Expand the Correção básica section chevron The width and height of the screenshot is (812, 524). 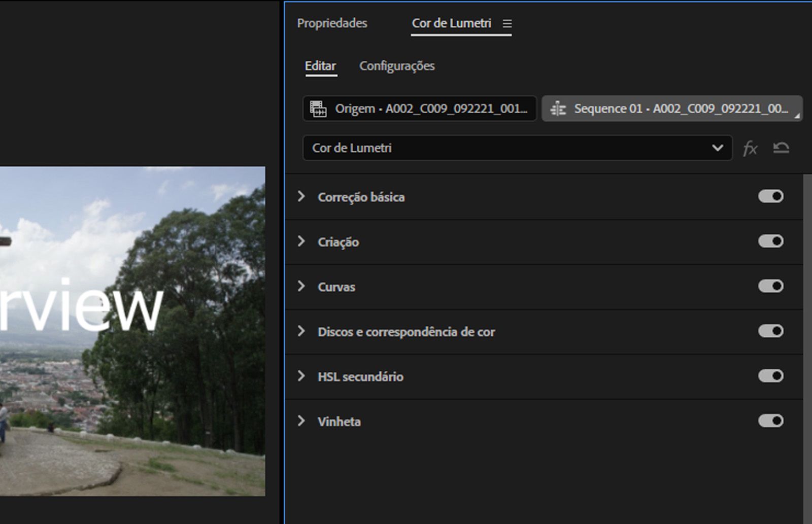[301, 196]
